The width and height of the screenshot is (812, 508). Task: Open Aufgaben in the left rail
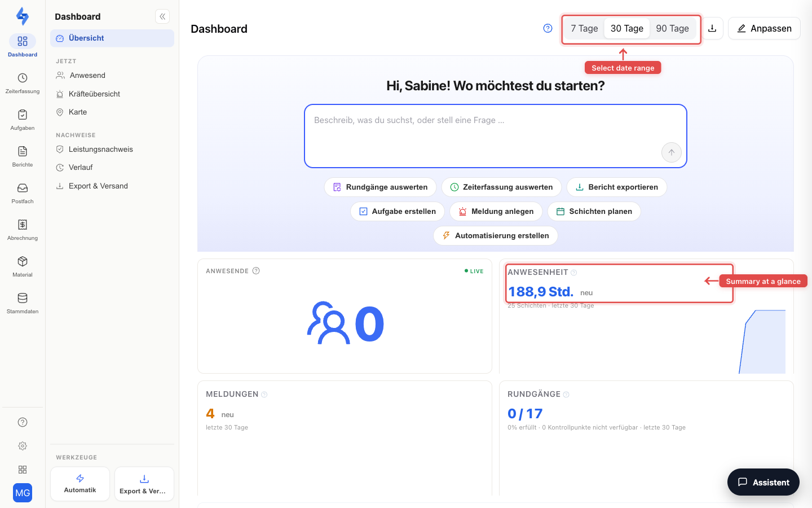[x=23, y=120]
